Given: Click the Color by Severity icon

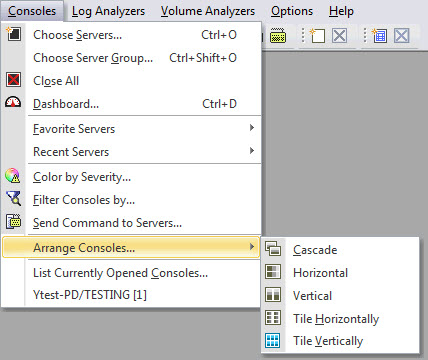Looking at the screenshot, I should [x=13, y=176].
